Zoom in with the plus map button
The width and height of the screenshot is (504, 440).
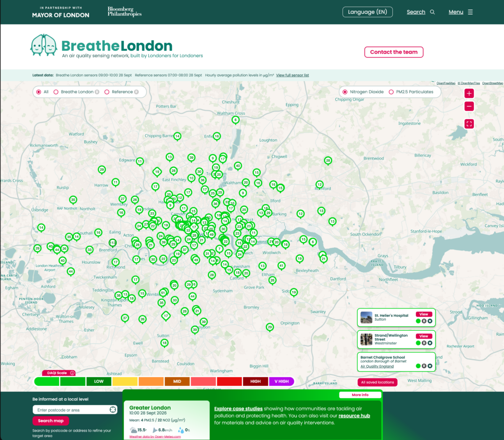(469, 94)
